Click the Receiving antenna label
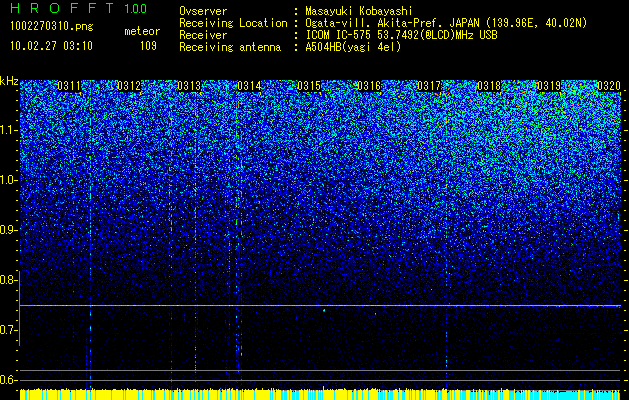The width and height of the screenshot is (629, 400). (x=230, y=47)
